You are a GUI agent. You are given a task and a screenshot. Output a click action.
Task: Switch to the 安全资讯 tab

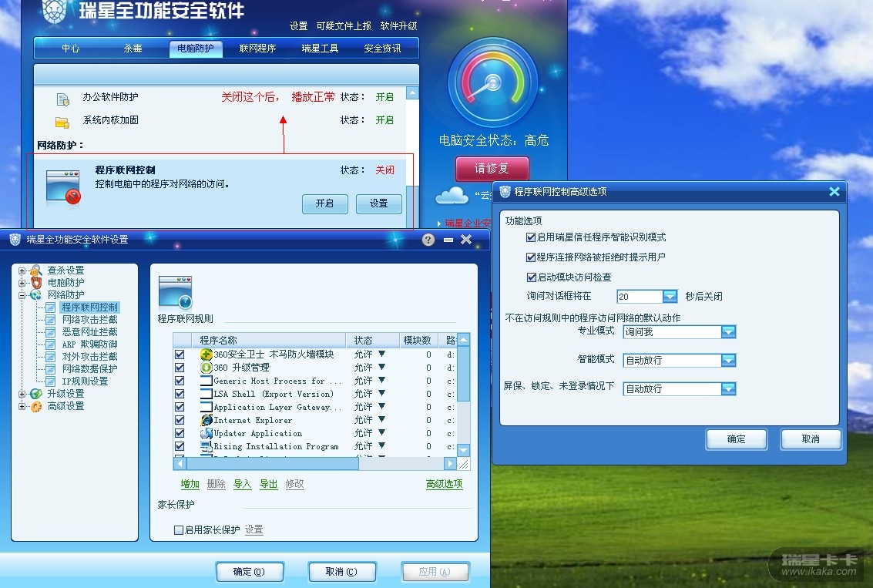(x=382, y=49)
